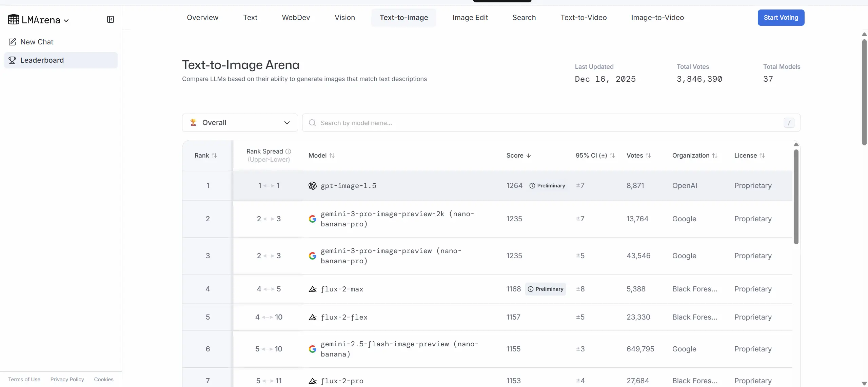Viewport: 868px width, 387px height.
Task: Collapse the sidebar panel icon
Action: (x=111, y=20)
